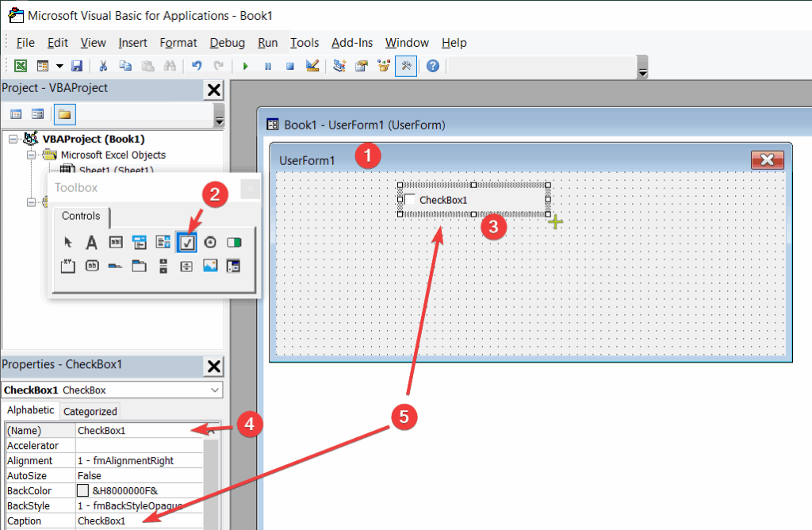This screenshot has height=530, width=812.
Task: Open the toolbar options overflow arrow
Action: [x=642, y=67]
